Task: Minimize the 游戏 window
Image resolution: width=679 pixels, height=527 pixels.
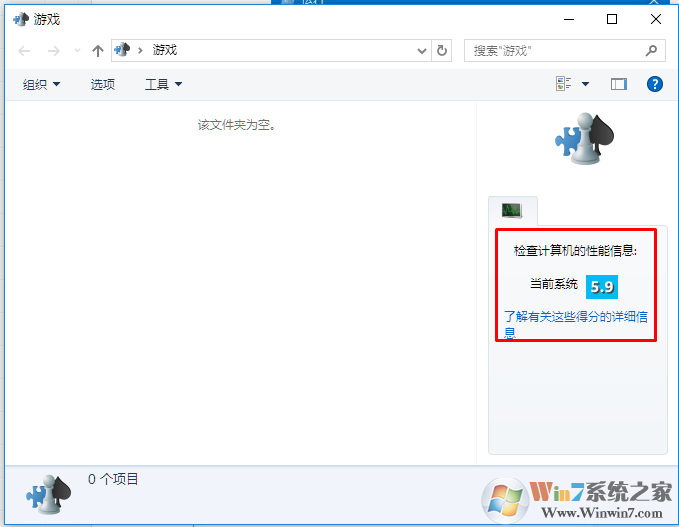Action: (569, 19)
